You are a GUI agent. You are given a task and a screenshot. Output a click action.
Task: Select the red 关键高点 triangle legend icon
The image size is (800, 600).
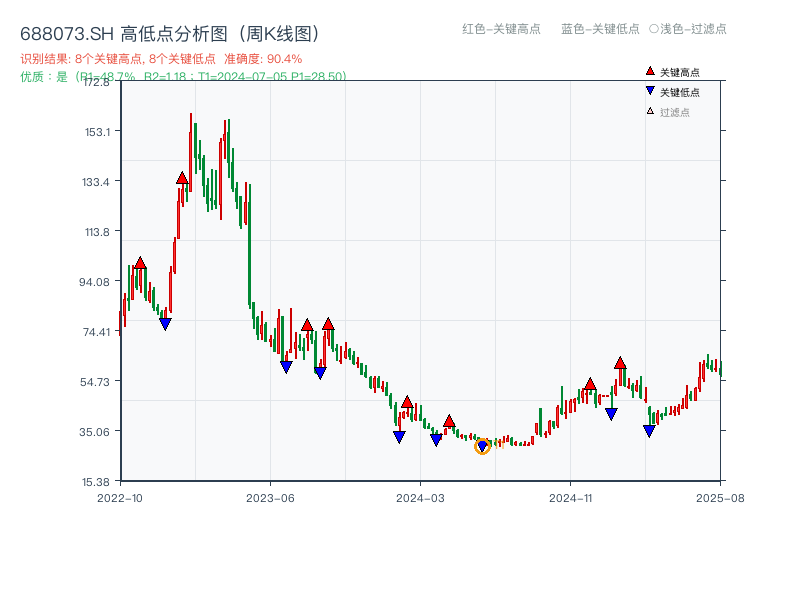(x=648, y=71)
